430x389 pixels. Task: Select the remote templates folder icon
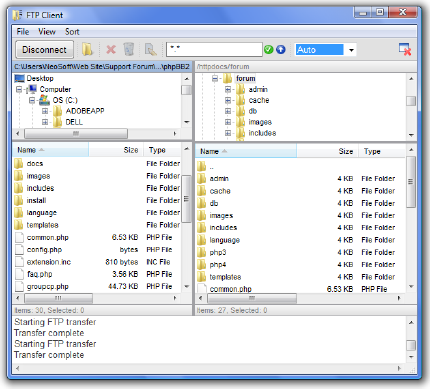[x=202, y=277]
